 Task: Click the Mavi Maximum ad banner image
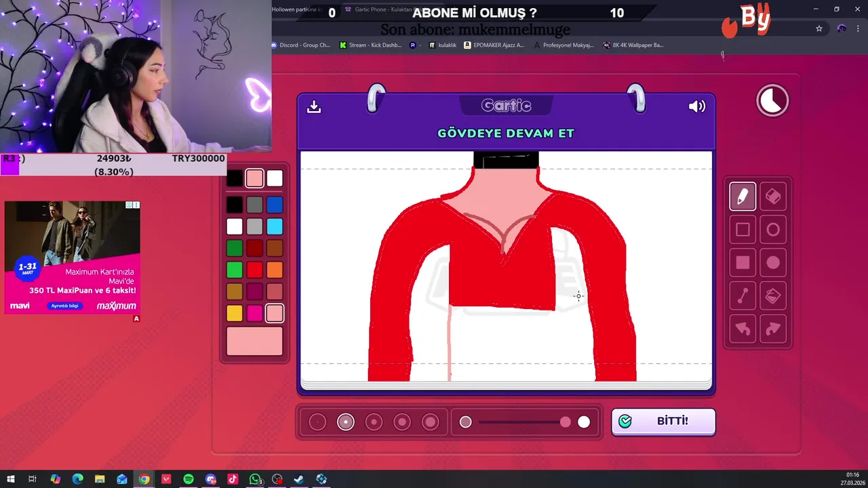[x=73, y=258]
